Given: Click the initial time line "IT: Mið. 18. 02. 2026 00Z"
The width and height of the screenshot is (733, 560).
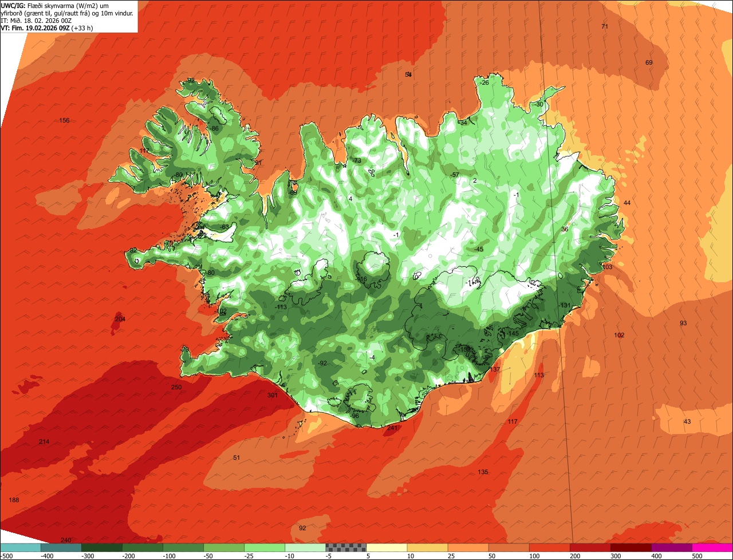Looking at the screenshot, I should (x=36, y=20).
